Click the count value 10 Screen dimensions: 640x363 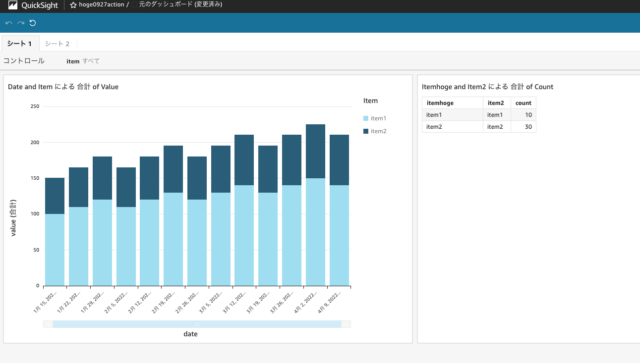(528, 115)
